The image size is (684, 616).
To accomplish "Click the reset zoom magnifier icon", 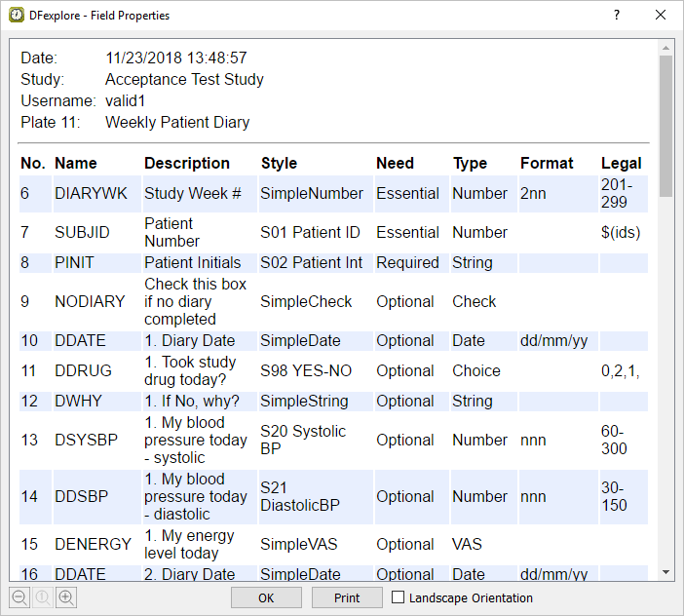I will click(43, 597).
